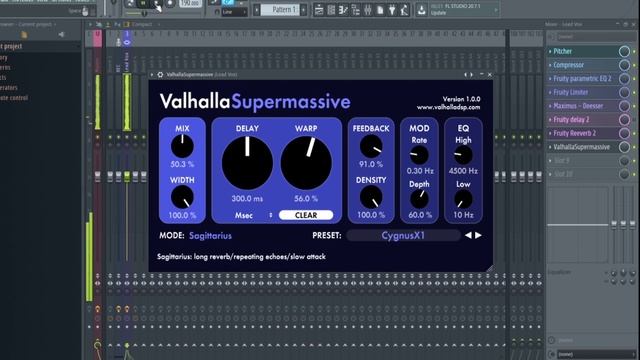The height and width of the screenshot is (360, 640).
Task: Open the Line snap dropdown
Action: pos(234,12)
